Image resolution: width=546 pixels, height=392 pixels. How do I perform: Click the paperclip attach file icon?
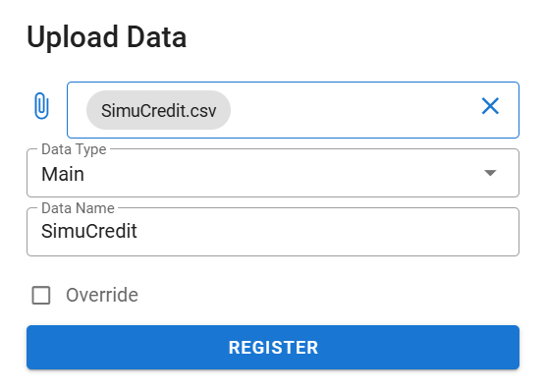tap(41, 106)
